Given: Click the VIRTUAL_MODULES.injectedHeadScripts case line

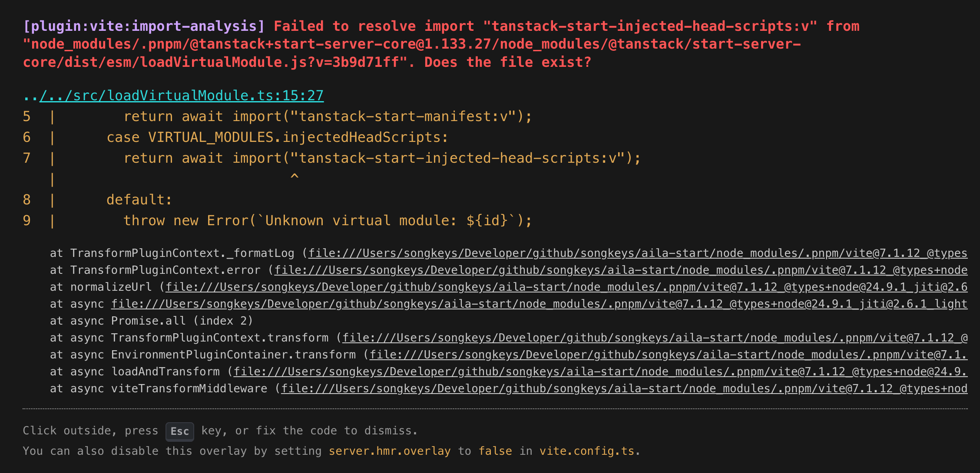Looking at the screenshot, I should coord(277,137).
